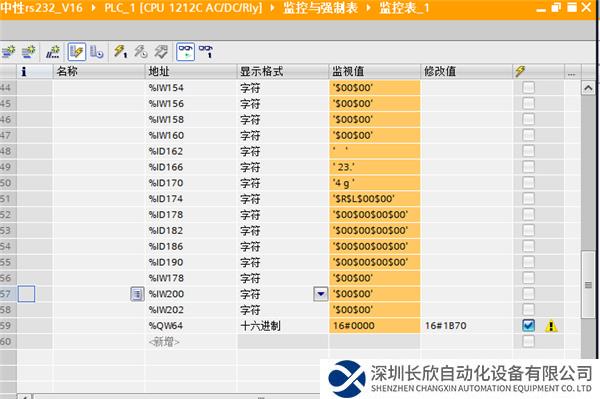Click the tag selector button beside %IW200
This screenshot has width=600, height=399.
point(137,294)
